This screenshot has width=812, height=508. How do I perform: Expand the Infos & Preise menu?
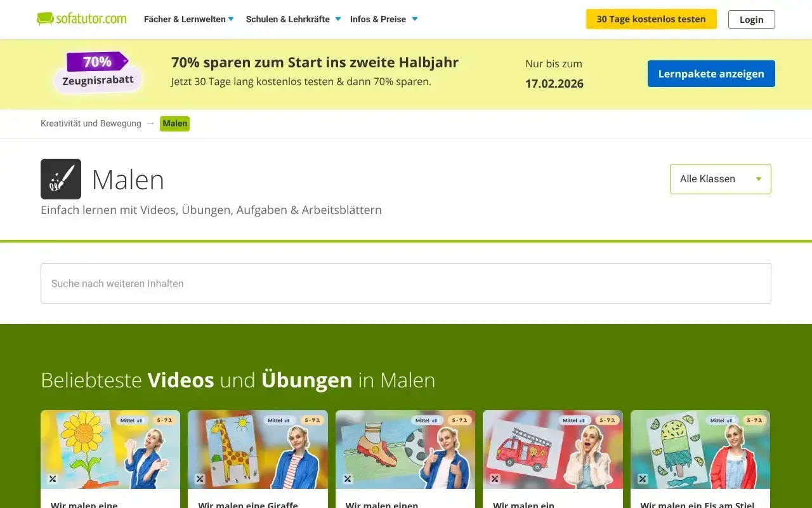(x=384, y=19)
